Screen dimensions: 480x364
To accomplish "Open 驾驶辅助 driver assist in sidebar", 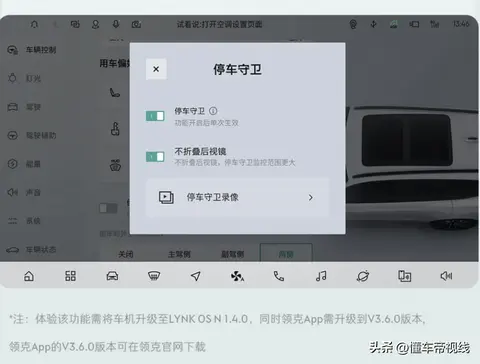I will 32,135.
